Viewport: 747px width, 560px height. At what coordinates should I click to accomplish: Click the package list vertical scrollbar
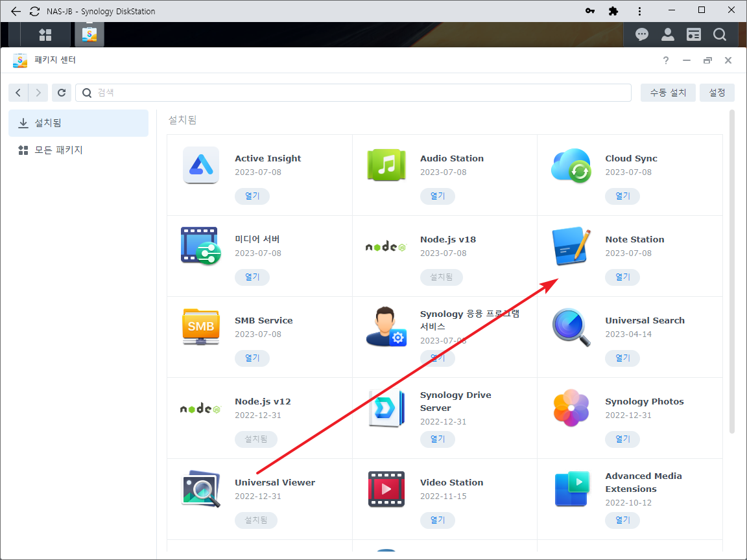(x=731, y=272)
